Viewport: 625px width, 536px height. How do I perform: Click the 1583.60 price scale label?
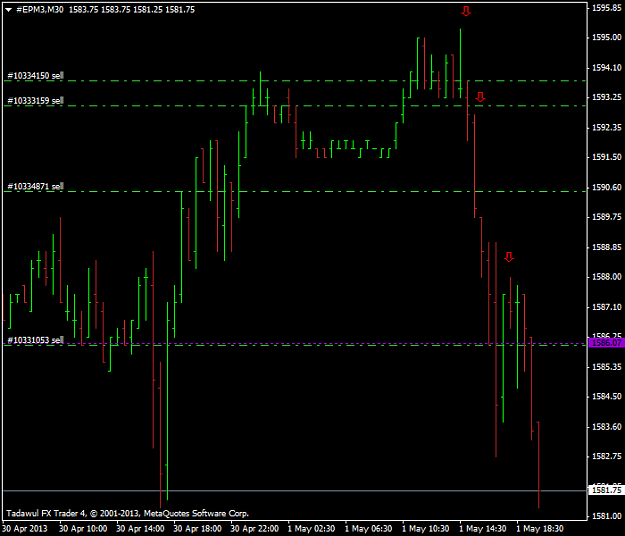coord(607,426)
